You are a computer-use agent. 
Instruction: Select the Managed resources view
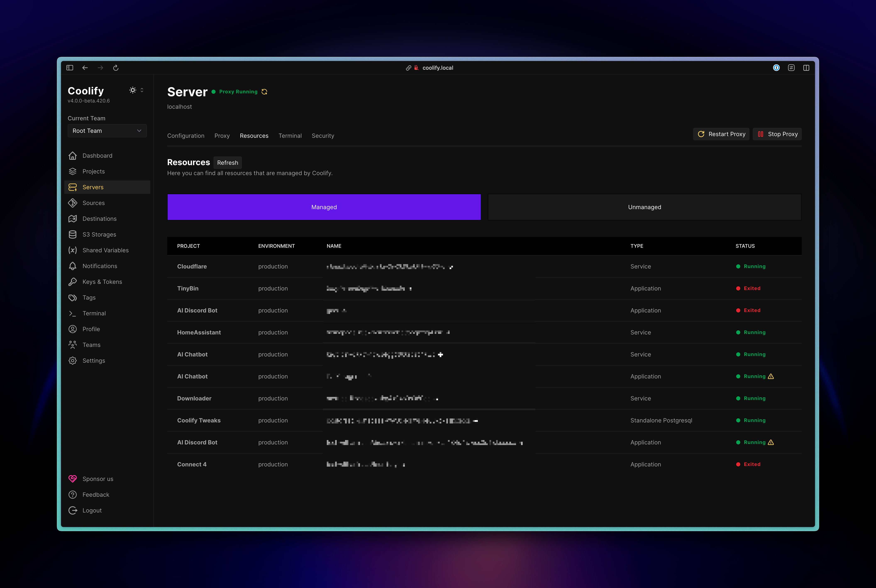pyautogui.click(x=324, y=207)
